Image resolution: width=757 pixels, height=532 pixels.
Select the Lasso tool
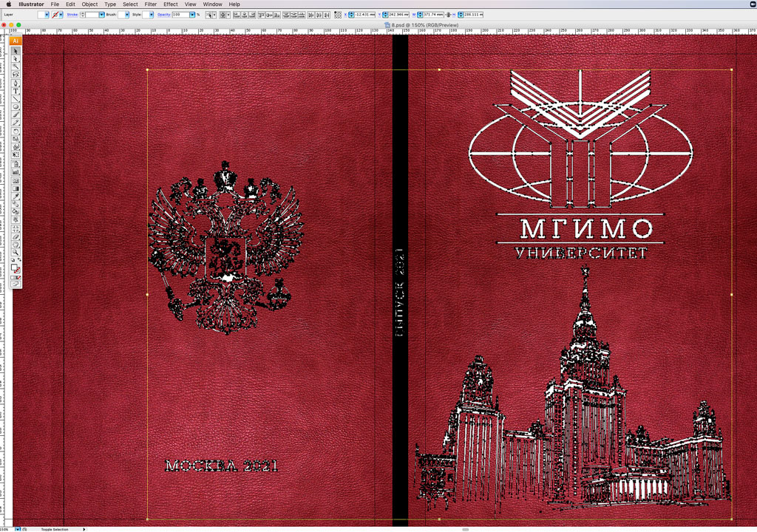16,75
